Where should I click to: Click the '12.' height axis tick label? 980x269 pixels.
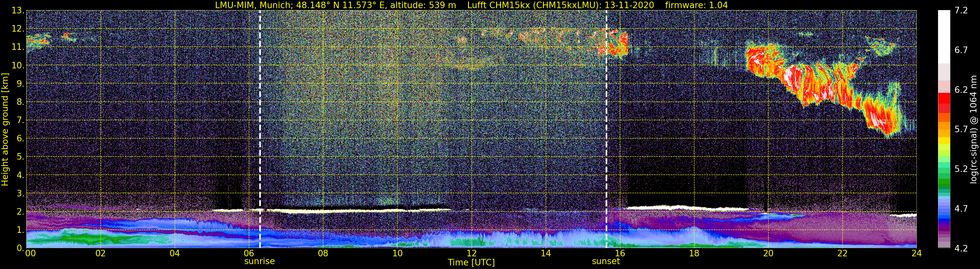(x=18, y=29)
